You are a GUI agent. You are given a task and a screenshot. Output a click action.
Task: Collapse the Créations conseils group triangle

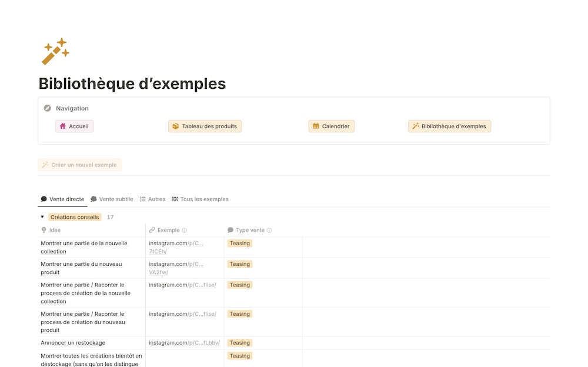[42, 217]
